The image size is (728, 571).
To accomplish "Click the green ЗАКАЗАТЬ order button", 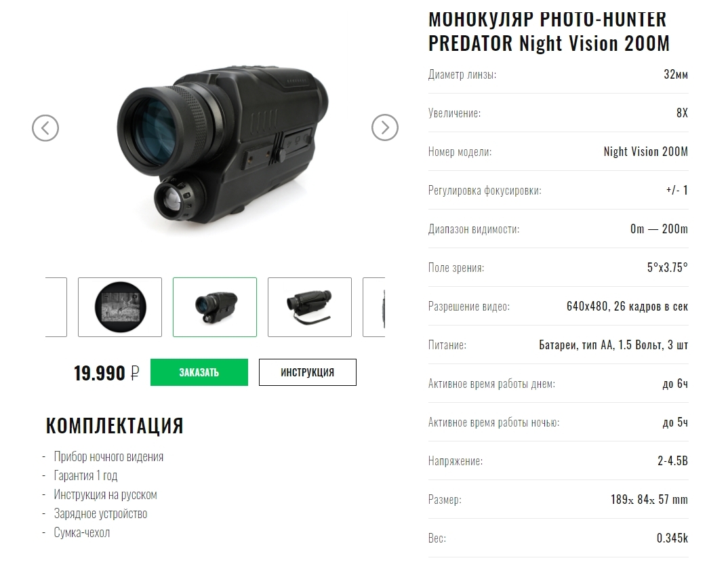I will click(199, 372).
